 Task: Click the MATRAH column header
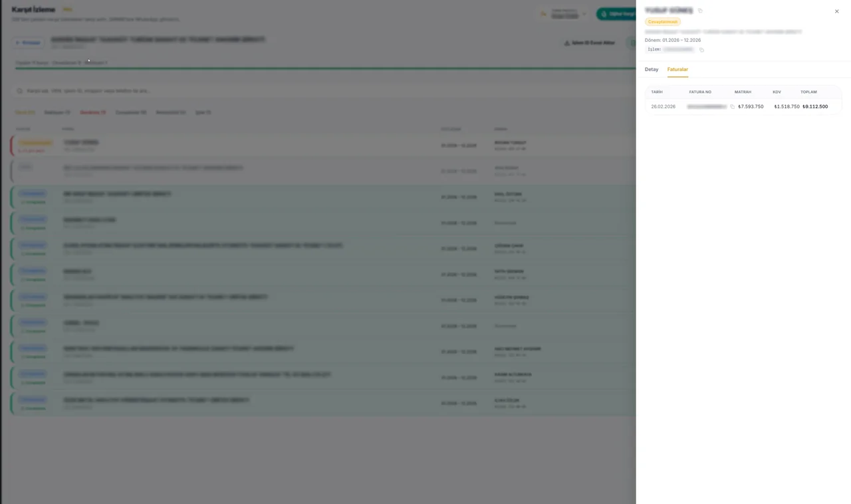click(x=743, y=92)
